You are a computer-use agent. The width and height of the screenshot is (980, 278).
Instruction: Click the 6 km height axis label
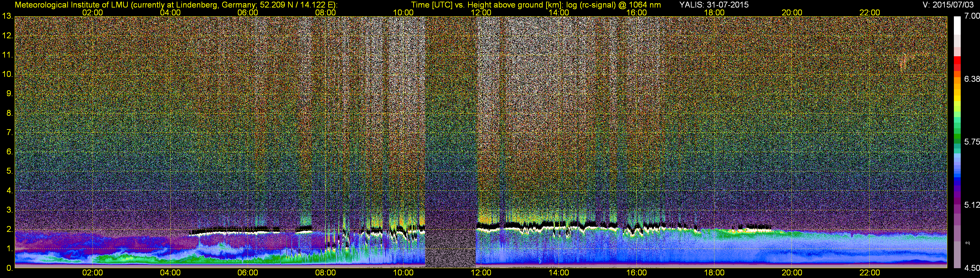click(x=9, y=151)
